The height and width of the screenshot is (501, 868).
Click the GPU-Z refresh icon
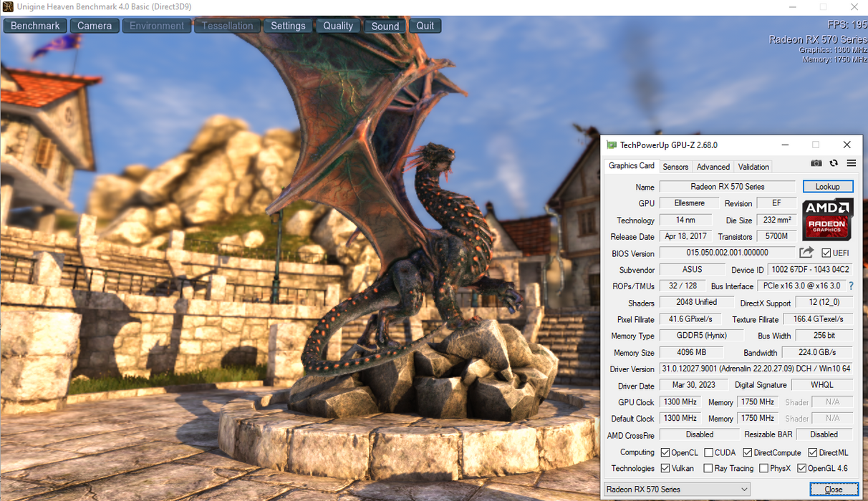[834, 163]
